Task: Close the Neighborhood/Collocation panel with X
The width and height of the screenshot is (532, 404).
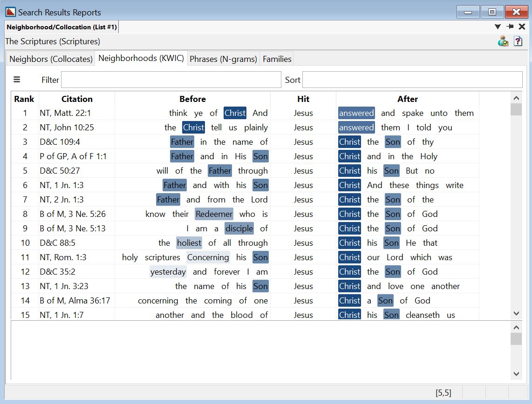Action: (522, 27)
